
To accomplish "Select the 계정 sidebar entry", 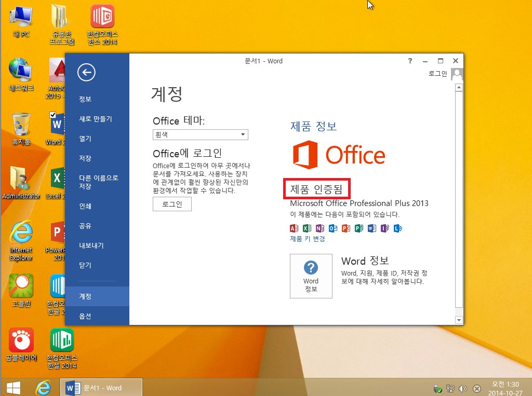I will [97, 296].
